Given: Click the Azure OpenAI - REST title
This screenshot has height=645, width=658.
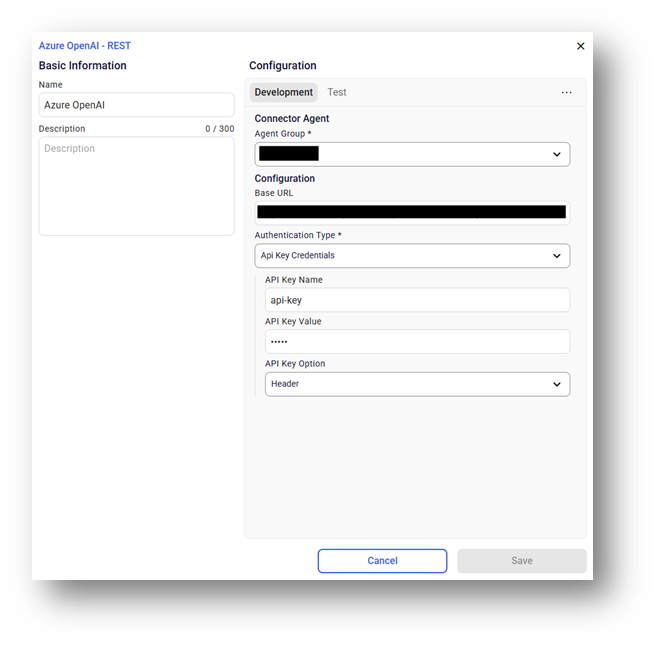Looking at the screenshot, I should [x=85, y=46].
